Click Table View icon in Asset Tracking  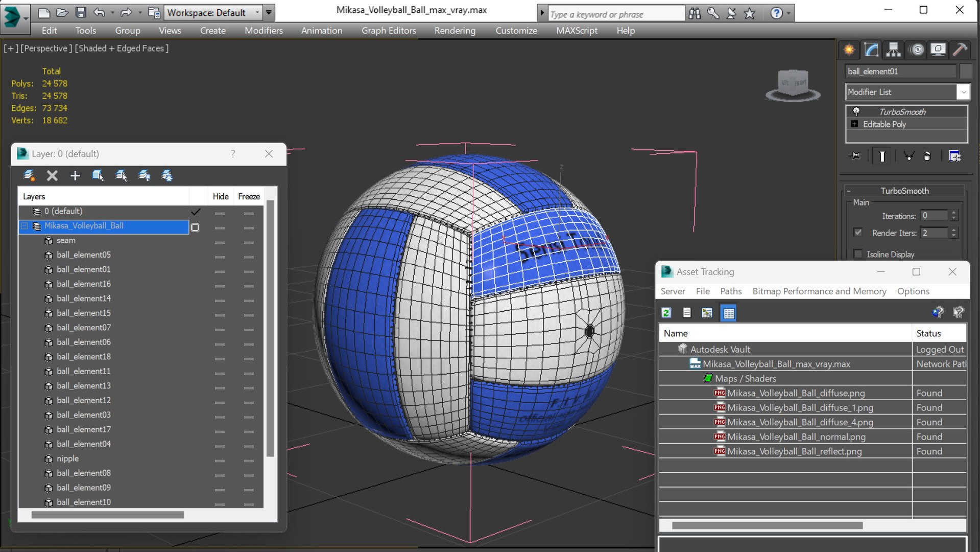point(729,313)
